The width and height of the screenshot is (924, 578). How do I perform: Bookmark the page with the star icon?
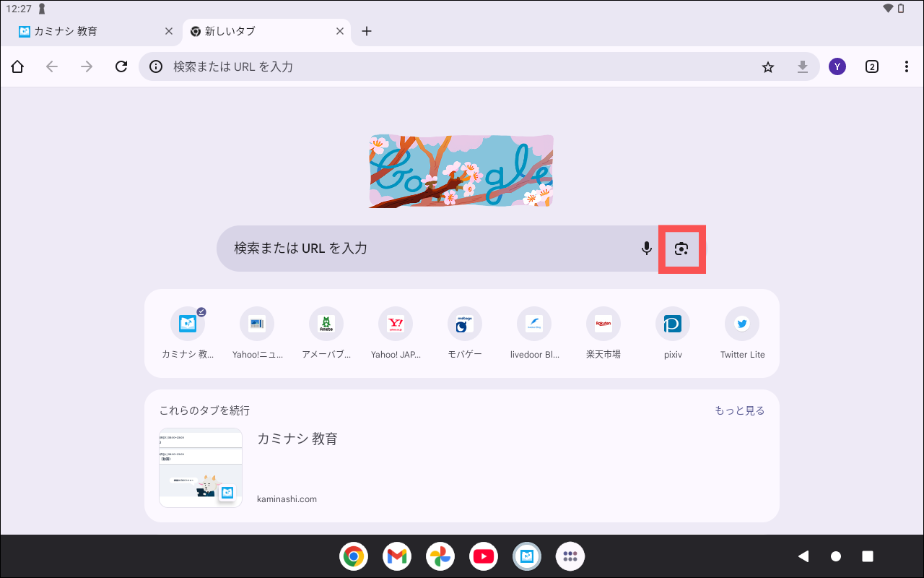tap(768, 66)
